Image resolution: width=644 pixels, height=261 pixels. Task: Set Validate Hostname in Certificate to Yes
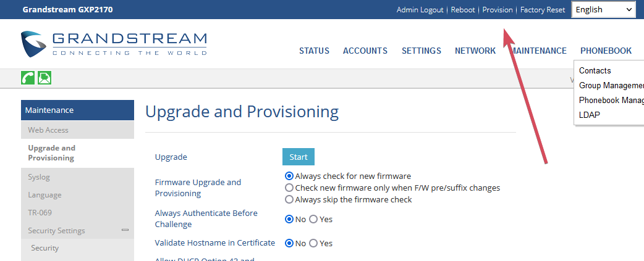(313, 243)
